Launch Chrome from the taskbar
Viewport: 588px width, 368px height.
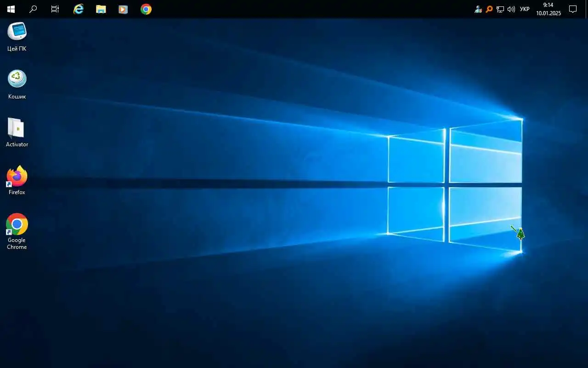[146, 9]
